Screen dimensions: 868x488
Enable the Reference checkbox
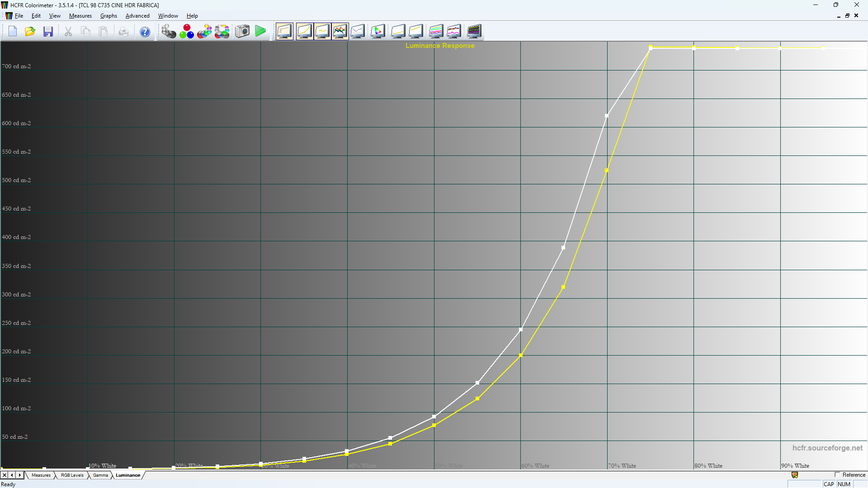tap(837, 475)
